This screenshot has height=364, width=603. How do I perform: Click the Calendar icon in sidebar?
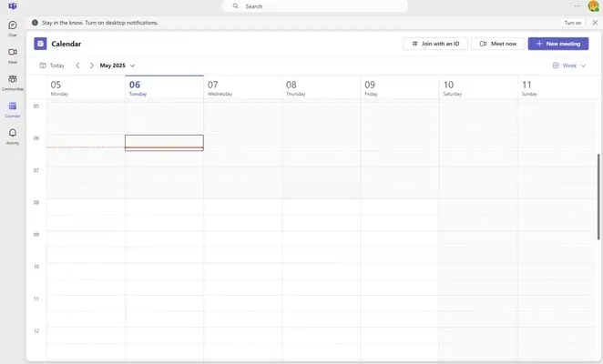[x=13, y=107]
